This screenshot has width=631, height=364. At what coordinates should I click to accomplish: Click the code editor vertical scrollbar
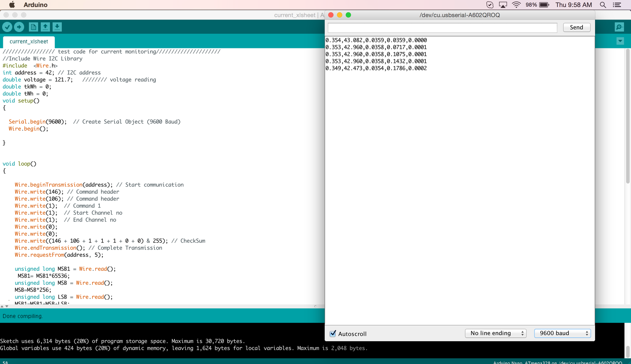[x=628, y=116]
